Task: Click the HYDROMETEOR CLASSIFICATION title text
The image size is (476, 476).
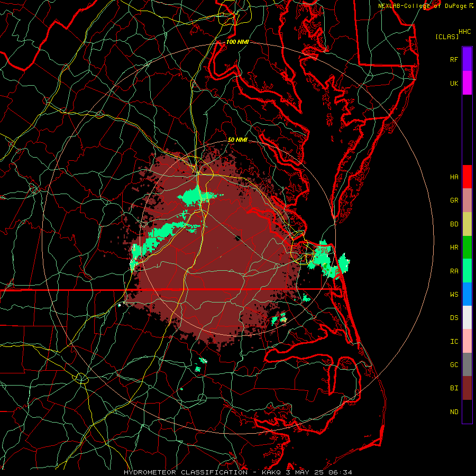Action: click(186, 472)
